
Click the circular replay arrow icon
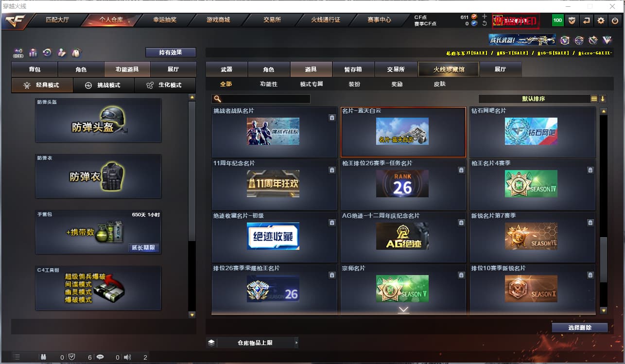[x=47, y=52]
